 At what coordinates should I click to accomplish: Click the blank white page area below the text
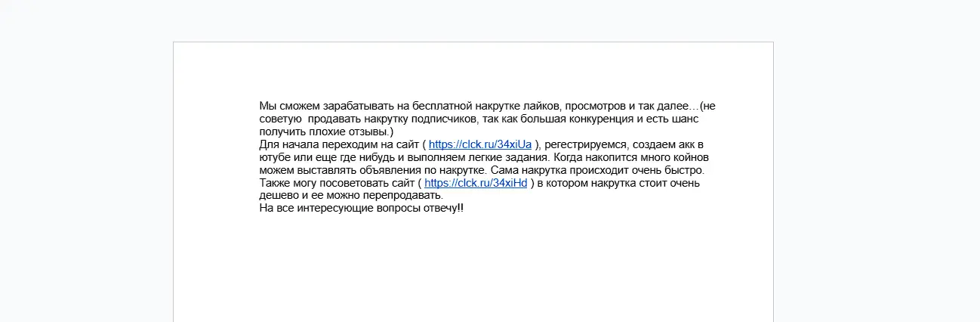click(473, 272)
